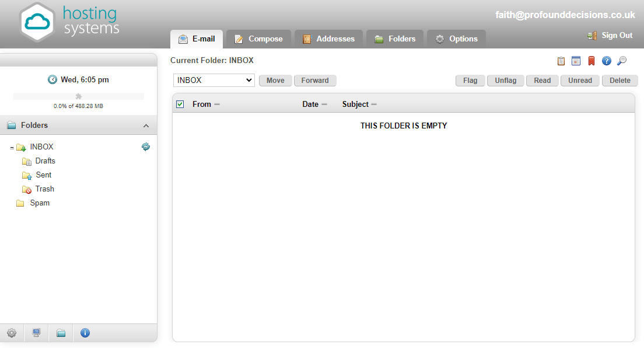Click the monitor icon in sidebar footer
Viewport: 644px width, 348px height.
(36, 333)
